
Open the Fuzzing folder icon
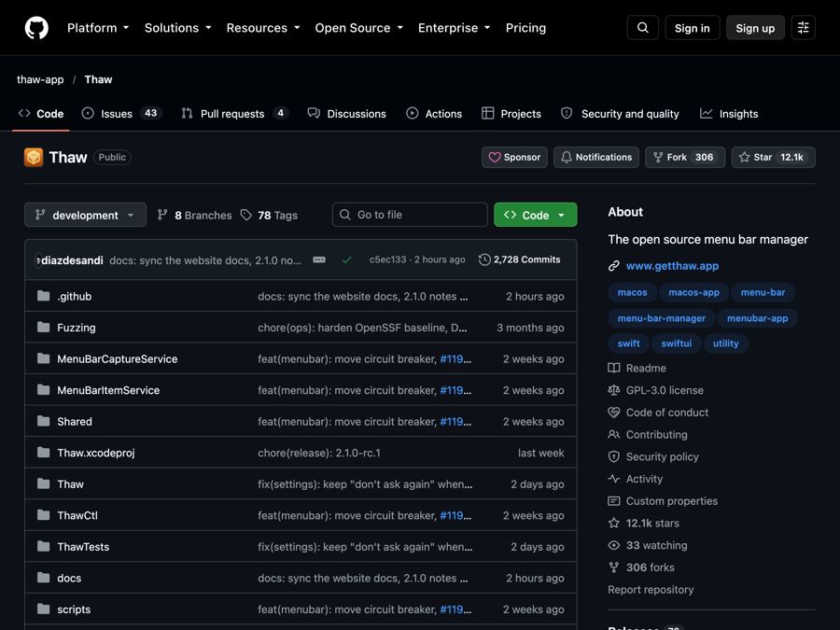coord(43,328)
